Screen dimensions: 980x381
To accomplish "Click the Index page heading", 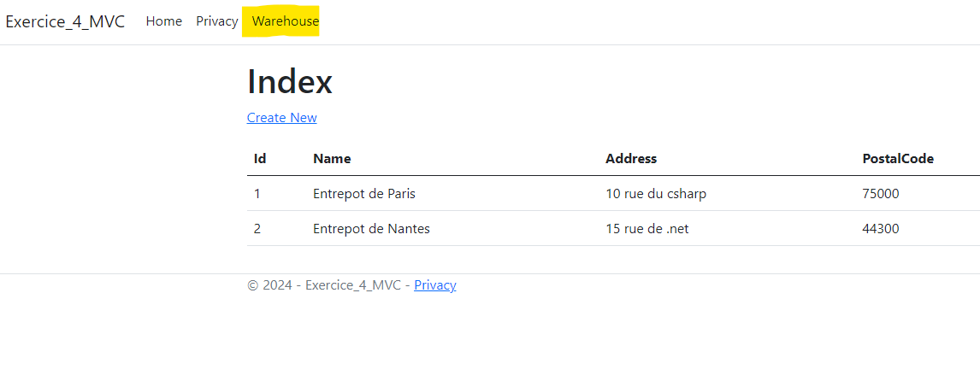I will point(290,82).
